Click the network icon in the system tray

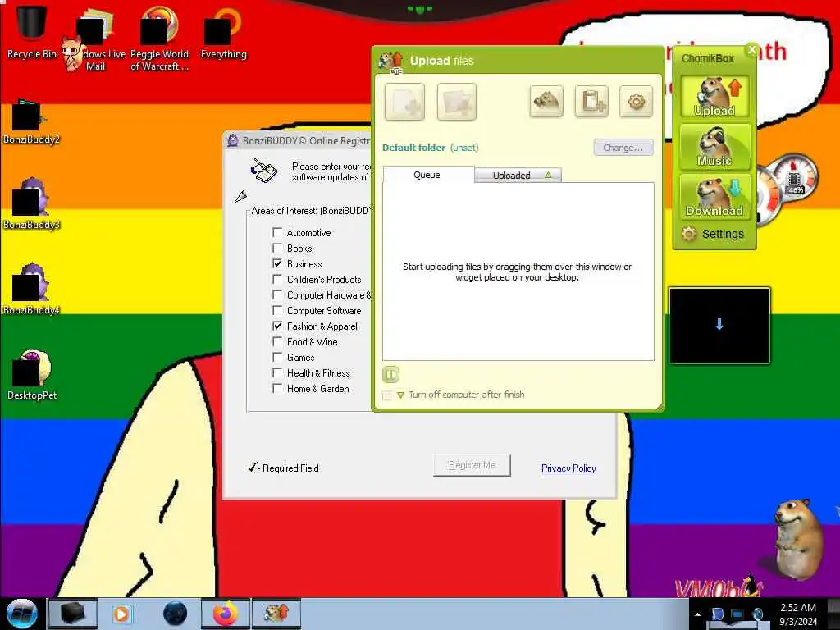click(737, 614)
